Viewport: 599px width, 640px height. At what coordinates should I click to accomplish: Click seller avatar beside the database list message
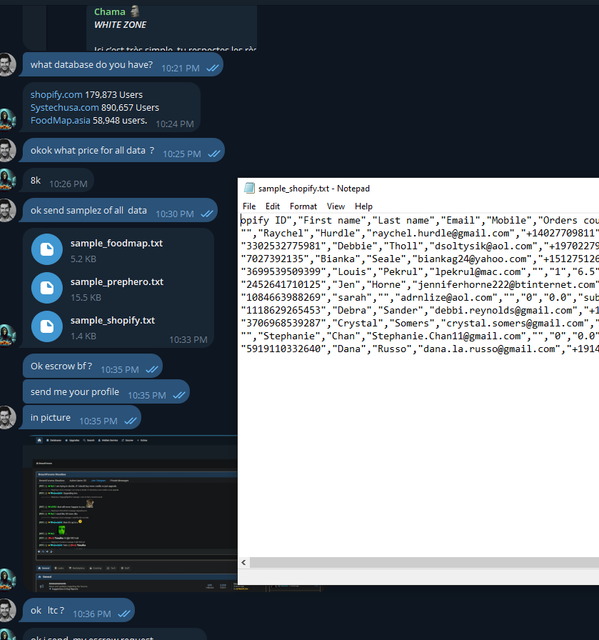click(7, 120)
